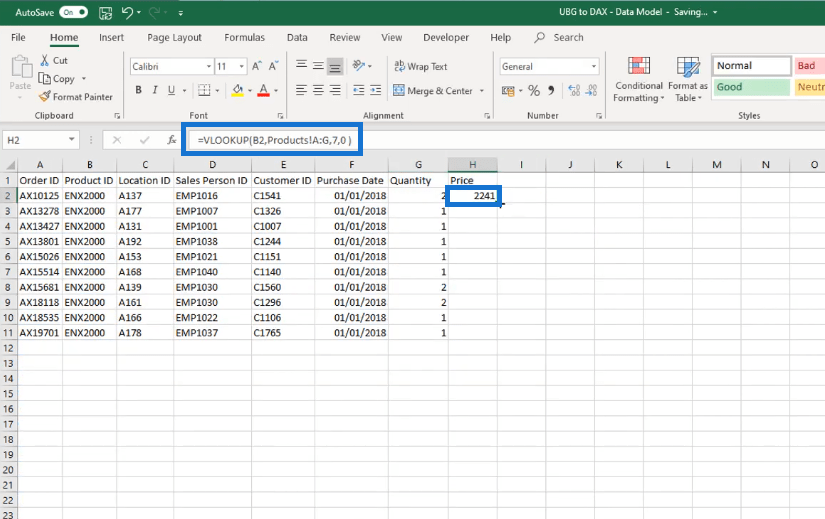Align text left icon
This screenshot has width=825, height=519.
point(301,91)
